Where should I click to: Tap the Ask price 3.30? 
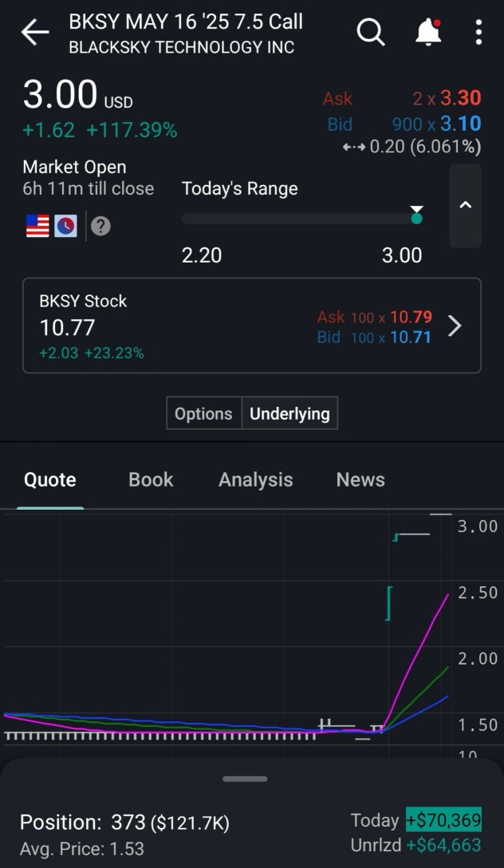pyautogui.click(x=461, y=98)
